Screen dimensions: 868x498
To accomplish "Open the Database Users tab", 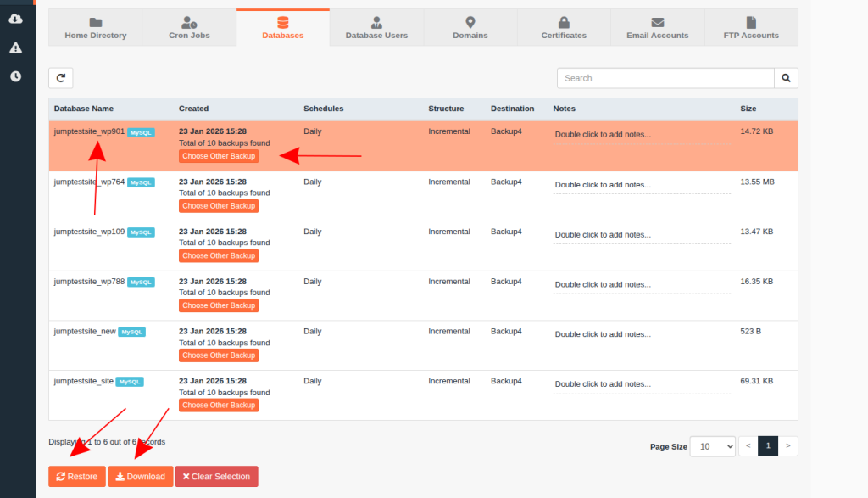I will (x=376, y=28).
